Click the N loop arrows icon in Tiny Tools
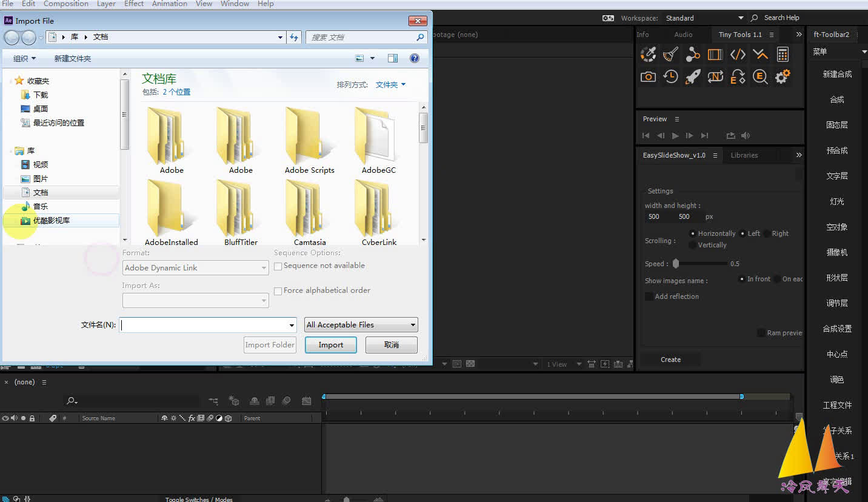 click(x=715, y=77)
